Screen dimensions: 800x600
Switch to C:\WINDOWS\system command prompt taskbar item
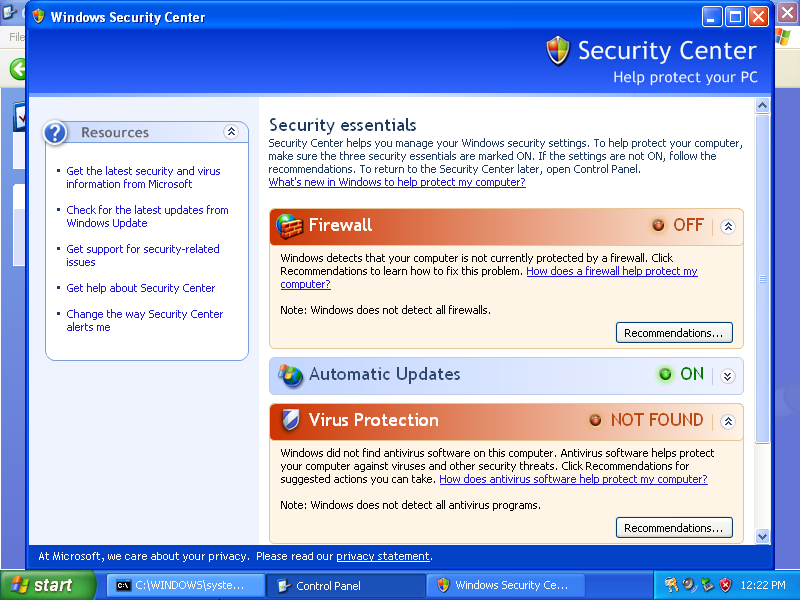[186, 585]
